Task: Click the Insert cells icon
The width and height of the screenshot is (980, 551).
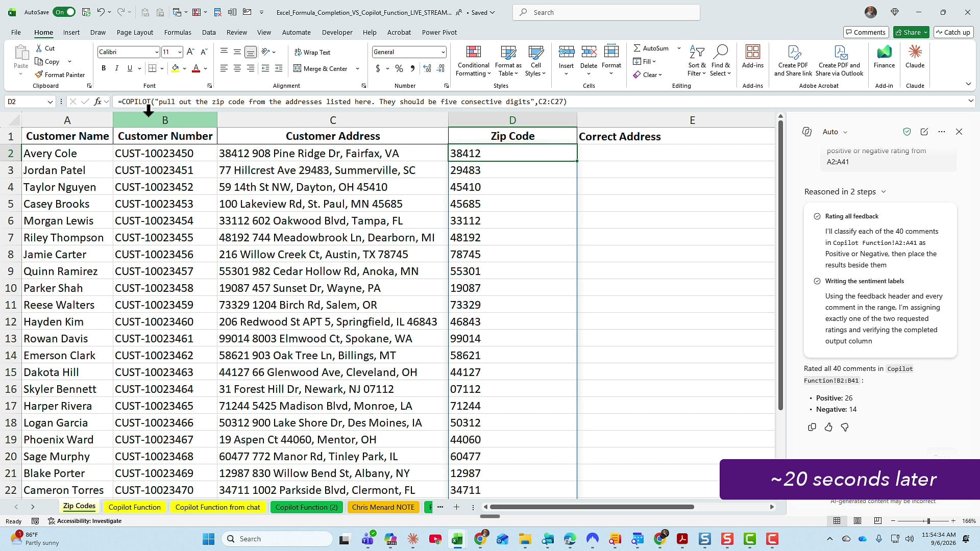Action: click(566, 53)
